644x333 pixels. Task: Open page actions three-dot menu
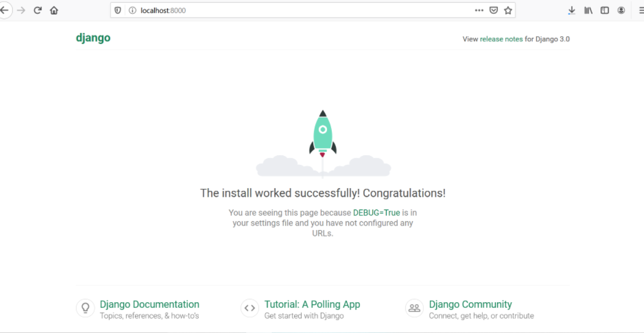point(479,10)
